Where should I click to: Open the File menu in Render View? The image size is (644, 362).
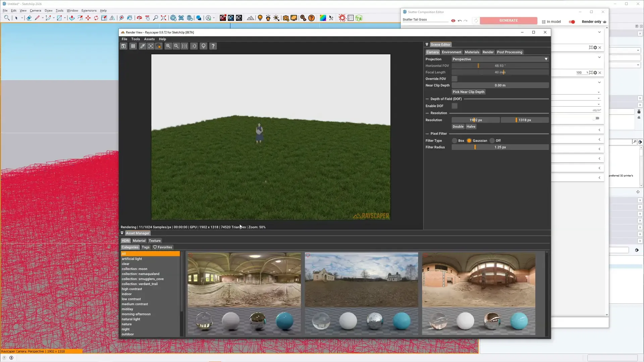coord(124,39)
